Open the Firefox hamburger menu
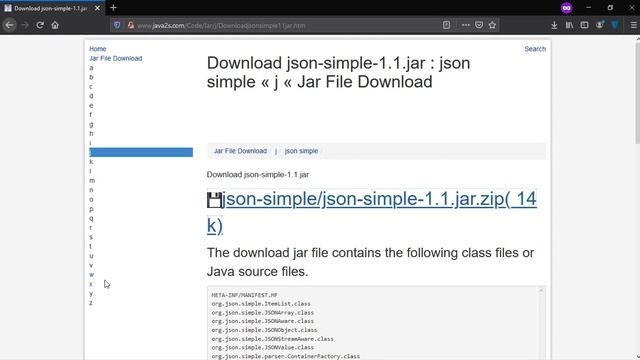This screenshot has height=360, width=640. click(633, 25)
